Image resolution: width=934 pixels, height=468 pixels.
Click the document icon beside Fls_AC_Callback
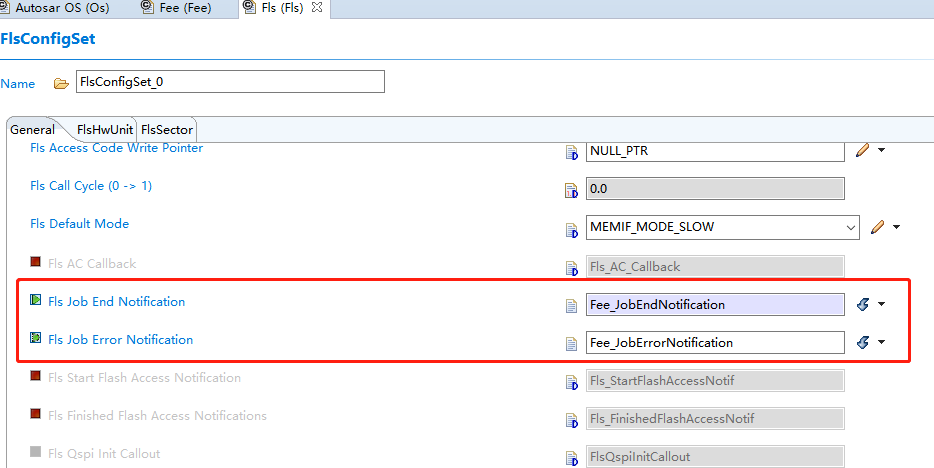(x=571, y=267)
